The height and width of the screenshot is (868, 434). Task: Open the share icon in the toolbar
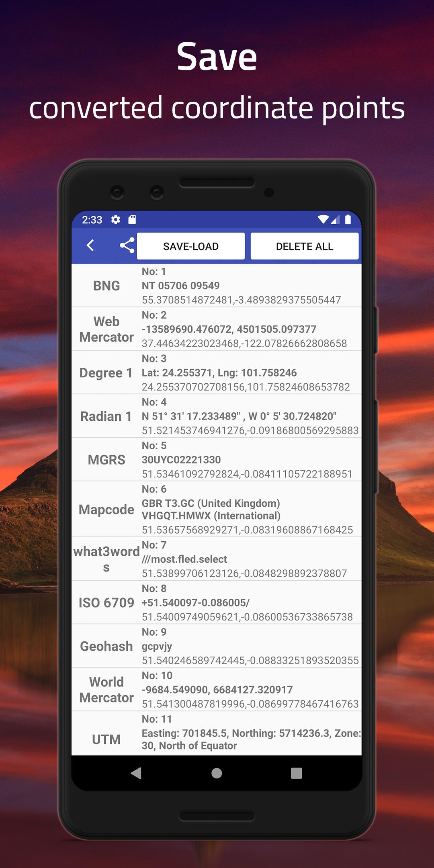[127, 246]
